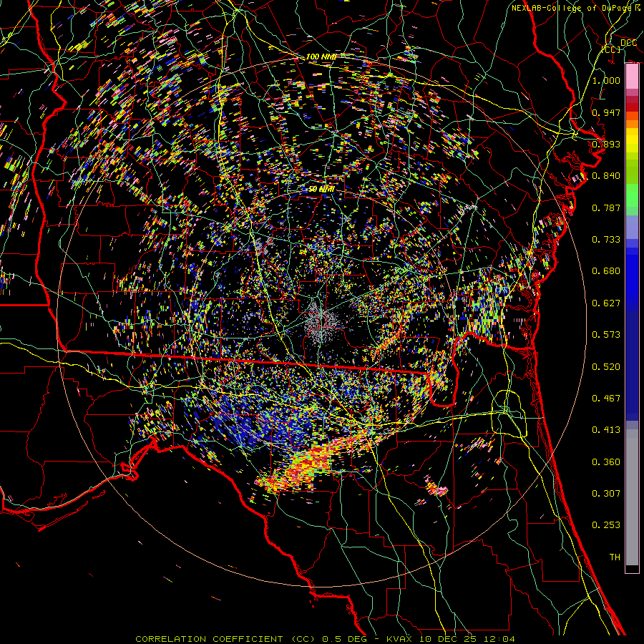Click the DEC label above the color scale
Viewport: 644px width, 644px height.
click(x=628, y=43)
